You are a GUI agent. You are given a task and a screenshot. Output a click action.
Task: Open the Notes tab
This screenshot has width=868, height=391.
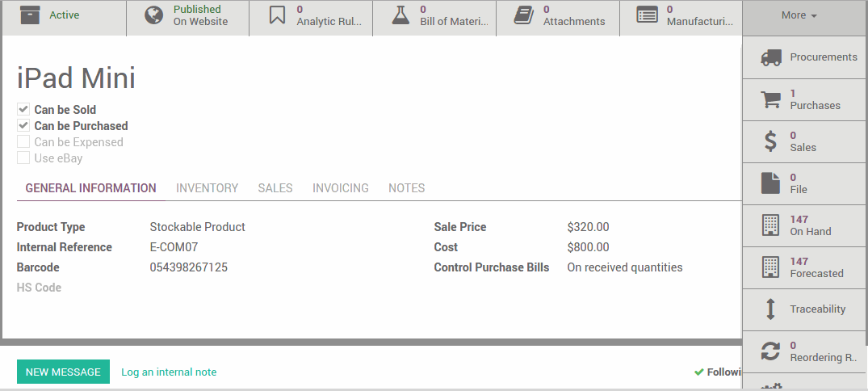coord(406,188)
